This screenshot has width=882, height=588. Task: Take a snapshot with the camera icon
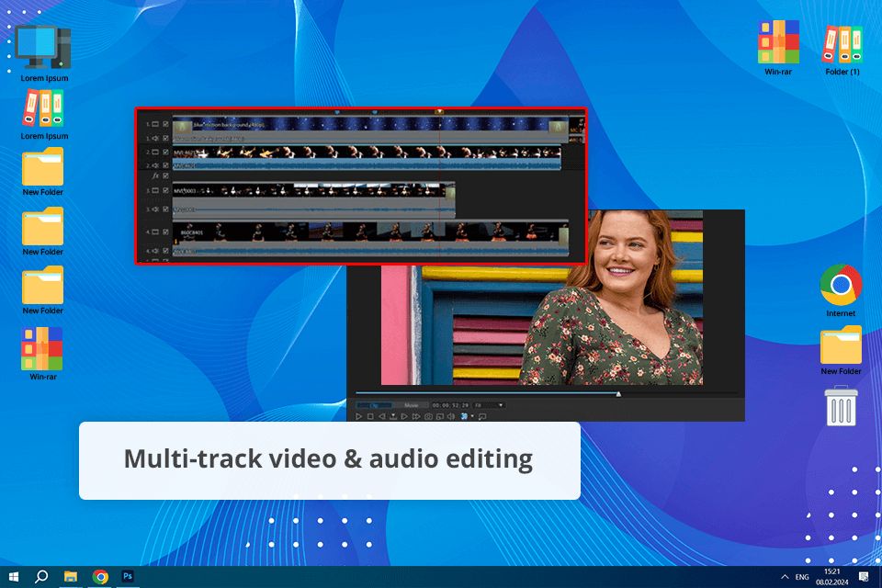tap(429, 417)
